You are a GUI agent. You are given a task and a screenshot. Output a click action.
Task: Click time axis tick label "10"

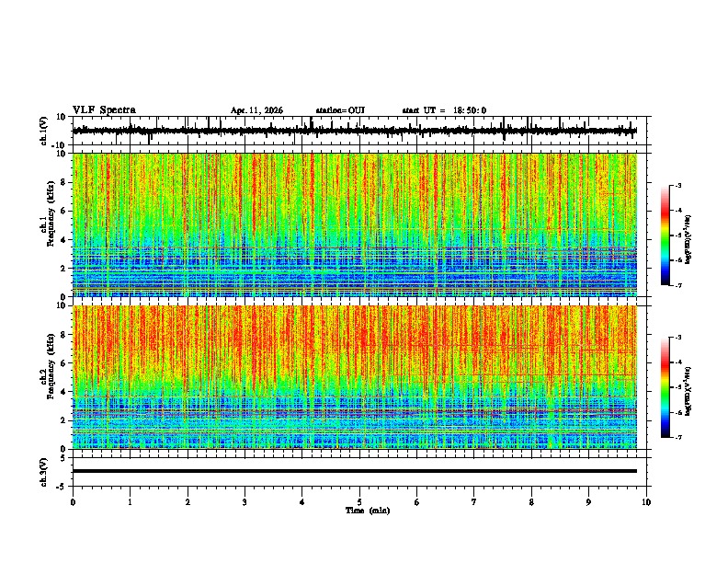point(646,502)
